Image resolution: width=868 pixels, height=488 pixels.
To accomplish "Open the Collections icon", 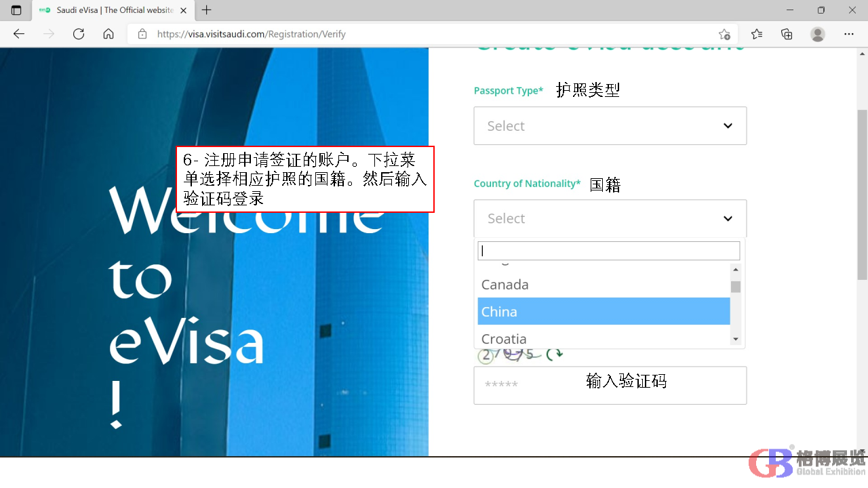I will coord(787,34).
